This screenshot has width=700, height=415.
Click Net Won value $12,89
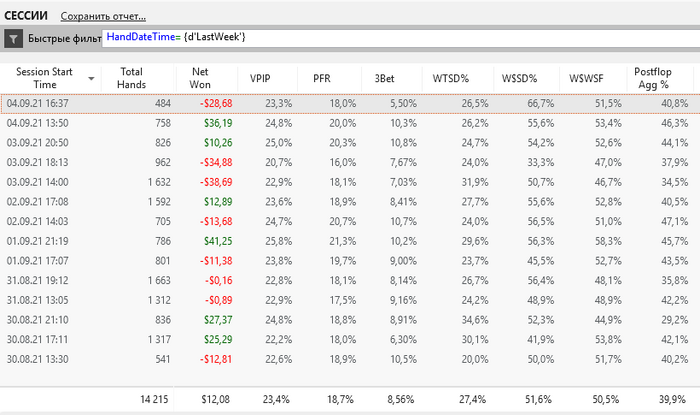218,202
